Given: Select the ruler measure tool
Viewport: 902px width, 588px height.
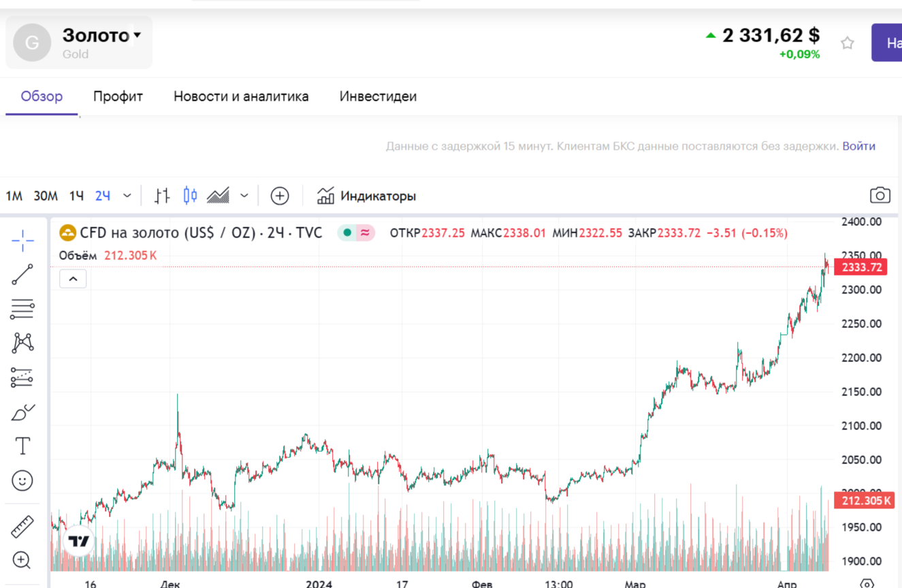Looking at the screenshot, I should [x=22, y=527].
